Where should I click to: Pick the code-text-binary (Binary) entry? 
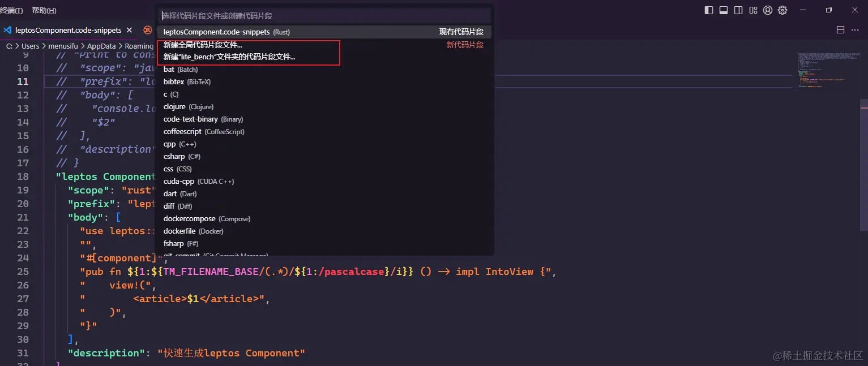click(324, 119)
